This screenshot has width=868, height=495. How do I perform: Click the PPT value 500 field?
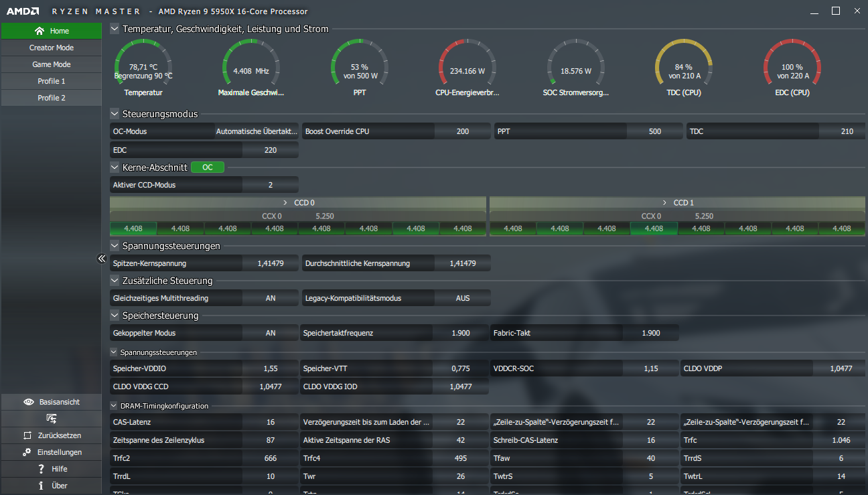(655, 131)
